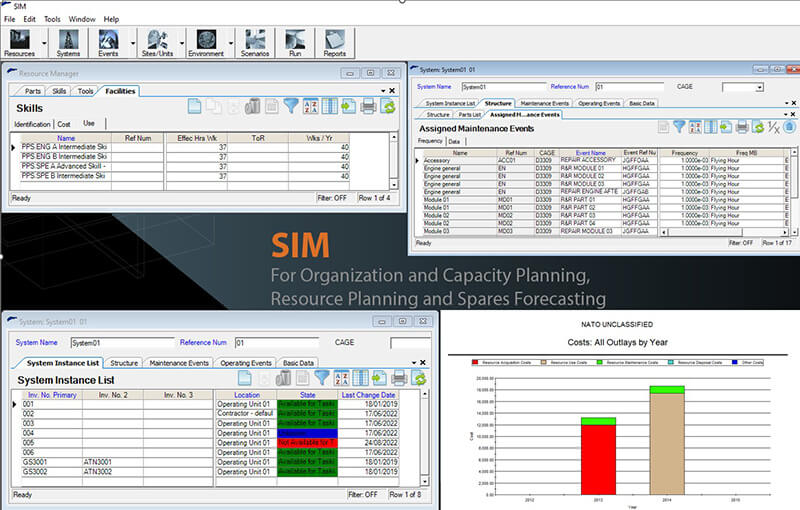Click refresh icon in Resource Manager

[x=388, y=107]
